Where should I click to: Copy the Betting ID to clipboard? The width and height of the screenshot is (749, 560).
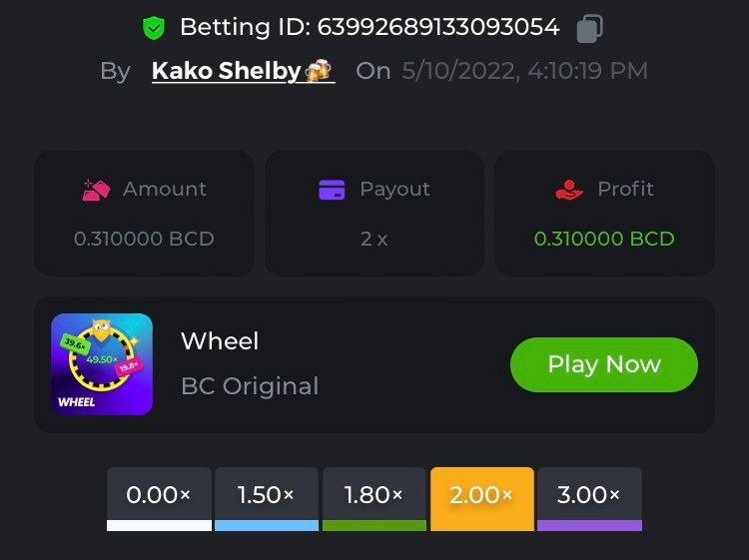tap(589, 28)
